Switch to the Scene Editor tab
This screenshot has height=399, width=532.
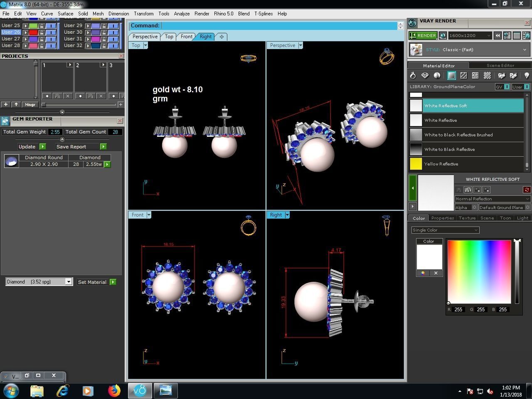coord(500,65)
